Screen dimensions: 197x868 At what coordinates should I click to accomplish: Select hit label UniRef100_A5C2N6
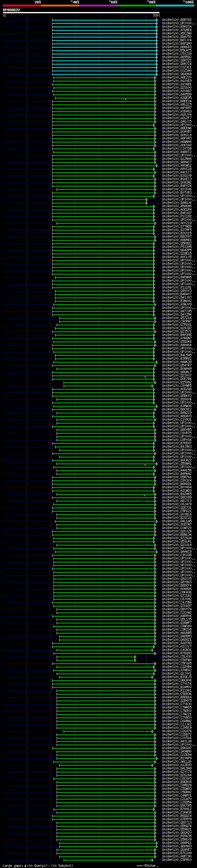click(176, 33)
